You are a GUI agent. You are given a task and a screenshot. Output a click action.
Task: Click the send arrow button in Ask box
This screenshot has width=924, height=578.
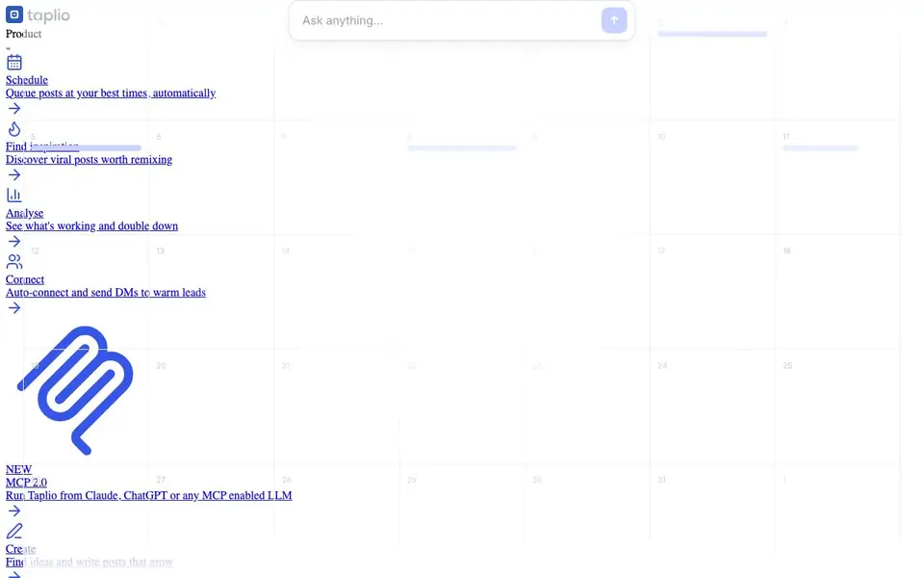coord(614,20)
